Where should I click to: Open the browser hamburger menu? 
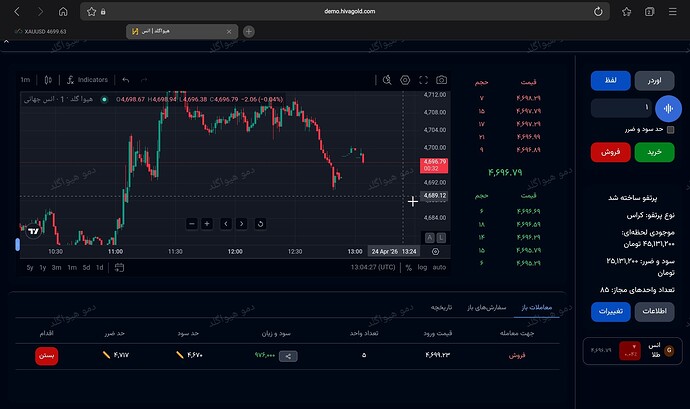click(672, 11)
